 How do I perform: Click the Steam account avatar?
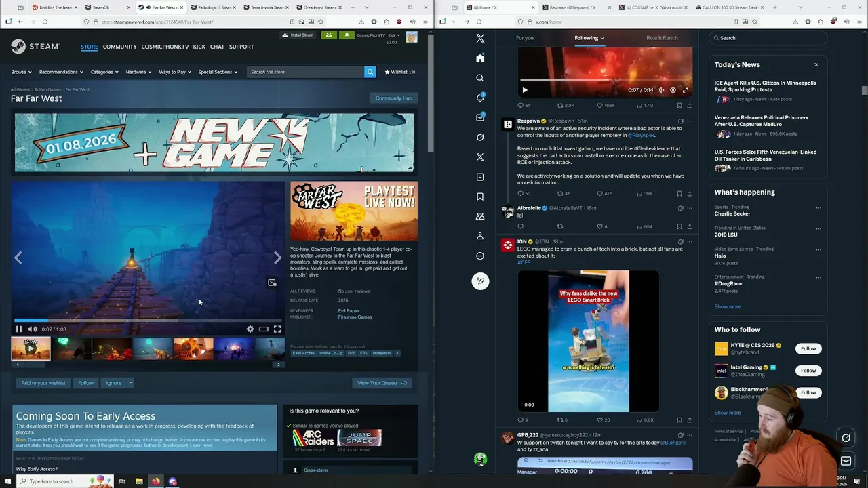[412, 37]
